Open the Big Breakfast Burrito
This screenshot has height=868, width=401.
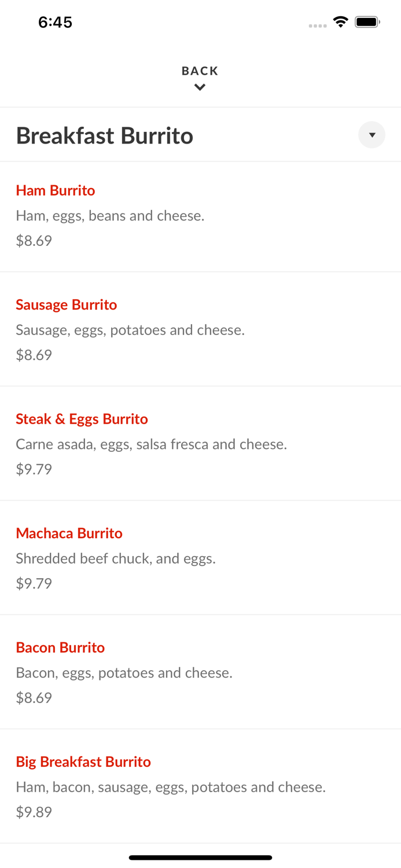[x=83, y=762]
